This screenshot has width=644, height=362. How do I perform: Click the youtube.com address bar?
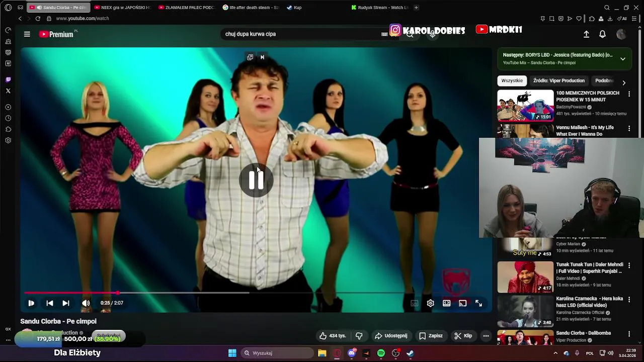(x=83, y=19)
